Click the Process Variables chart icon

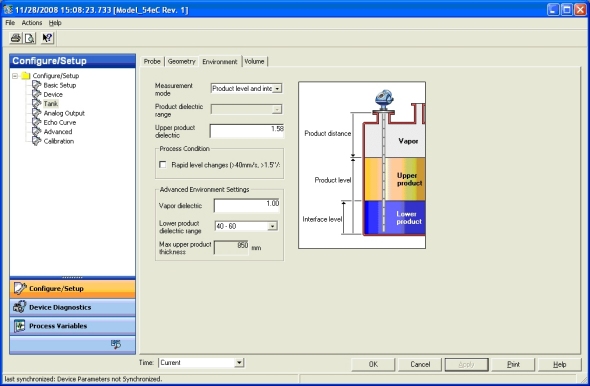pos(20,326)
